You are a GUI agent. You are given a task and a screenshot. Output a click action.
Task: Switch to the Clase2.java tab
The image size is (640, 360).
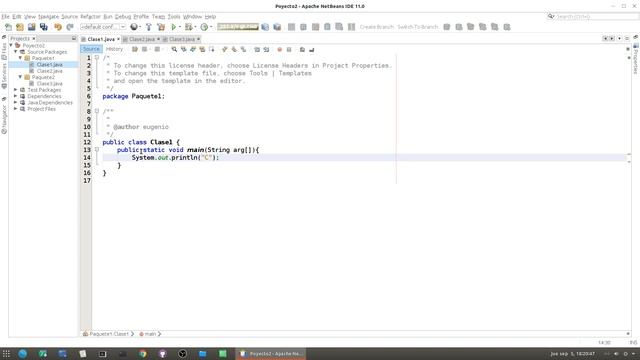point(142,39)
